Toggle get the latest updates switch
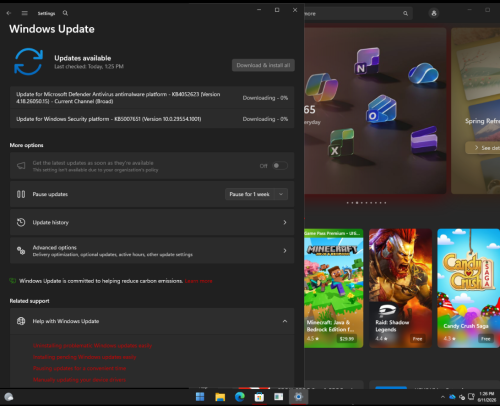Image resolution: width=500 pixels, height=406 pixels. pyautogui.click(x=280, y=166)
